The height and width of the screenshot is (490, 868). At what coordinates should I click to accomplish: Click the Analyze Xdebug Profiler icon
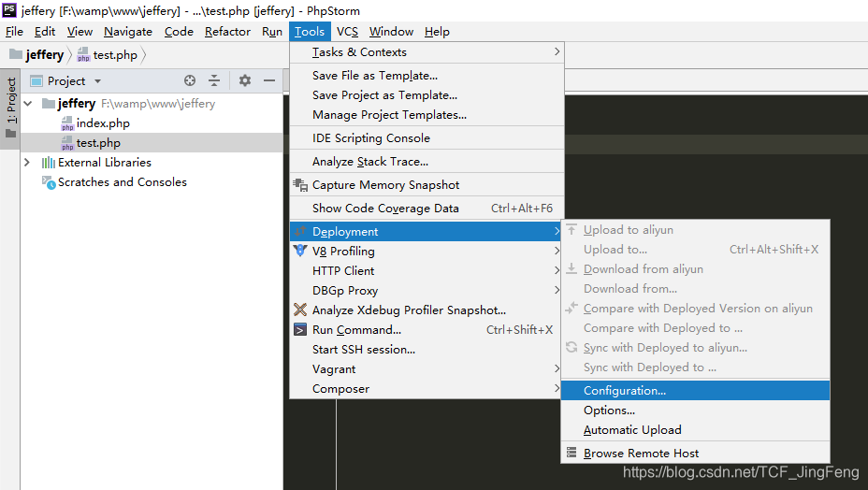tap(300, 310)
